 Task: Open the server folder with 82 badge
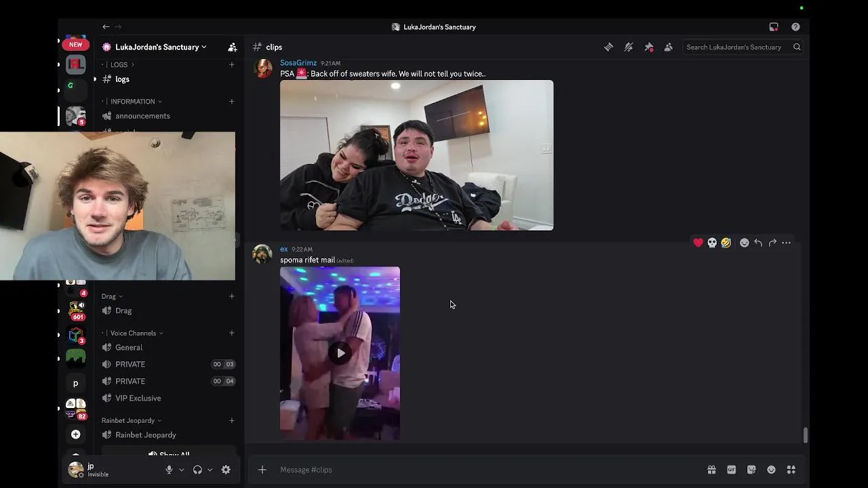(76, 409)
